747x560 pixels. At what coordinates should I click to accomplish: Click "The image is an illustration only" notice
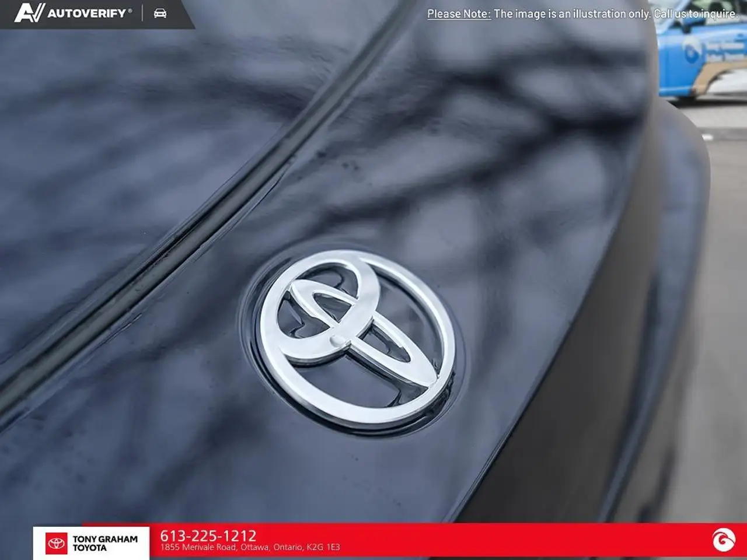[572, 13]
